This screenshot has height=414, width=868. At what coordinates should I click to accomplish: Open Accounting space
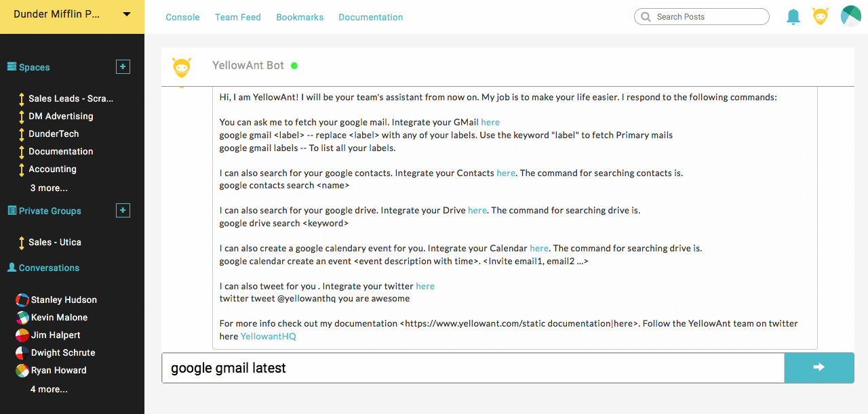[x=52, y=169]
